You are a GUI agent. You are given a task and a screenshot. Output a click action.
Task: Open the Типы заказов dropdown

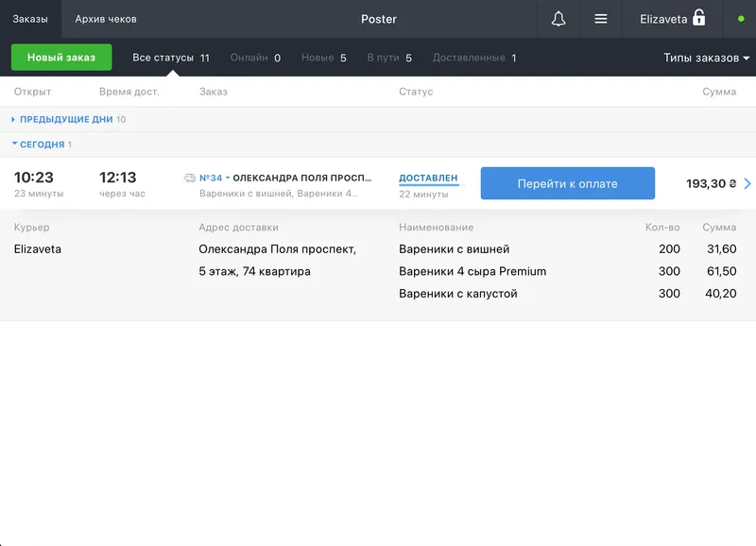coord(706,58)
